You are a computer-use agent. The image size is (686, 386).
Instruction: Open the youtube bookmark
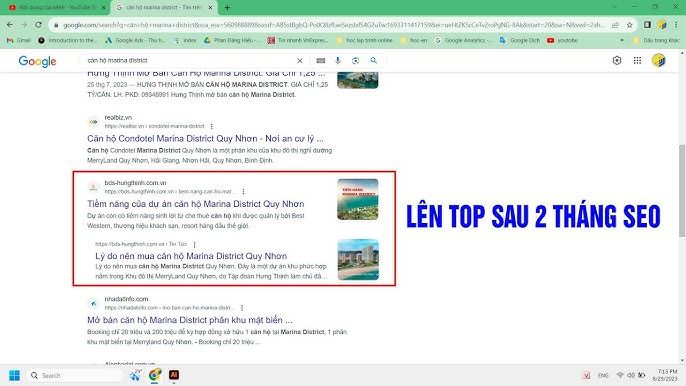click(562, 40)
